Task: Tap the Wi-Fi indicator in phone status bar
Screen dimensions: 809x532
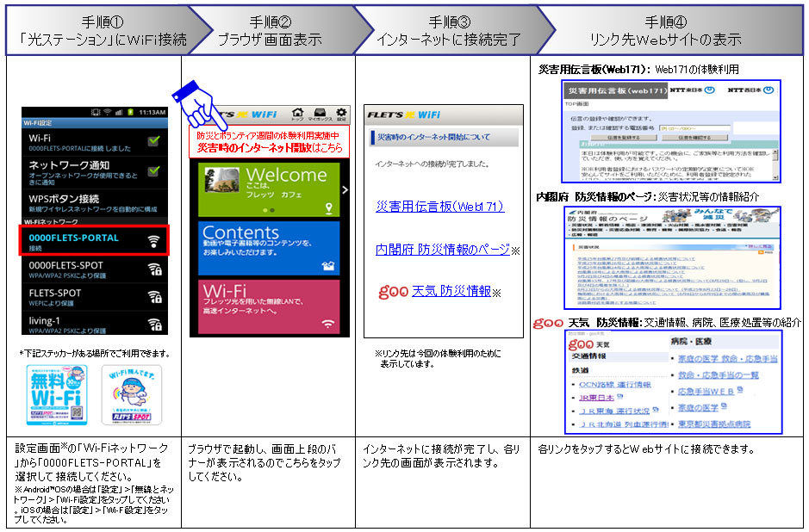Action: click(108, 112)
